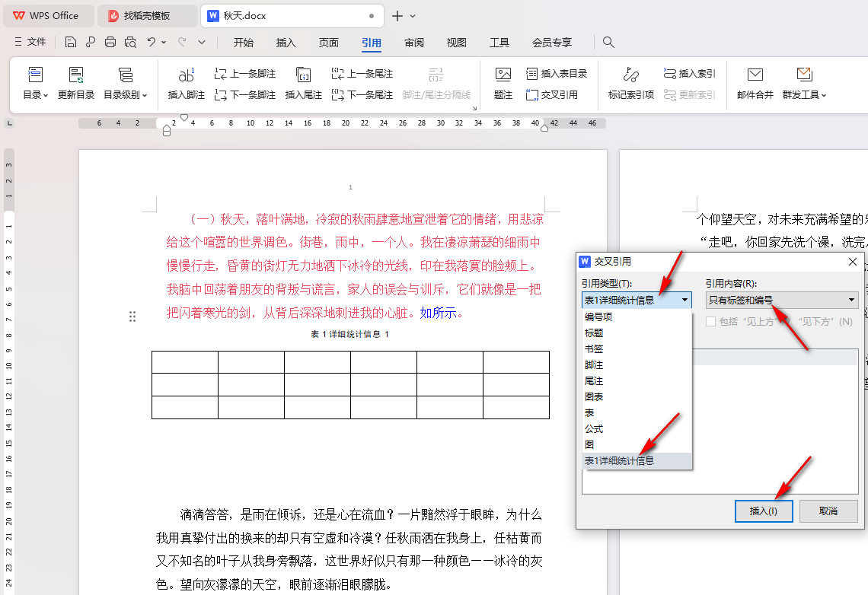Screen dimensions: 868x595
Task: Expand the undo history dropdown arrow
Action: click(164, 42)
